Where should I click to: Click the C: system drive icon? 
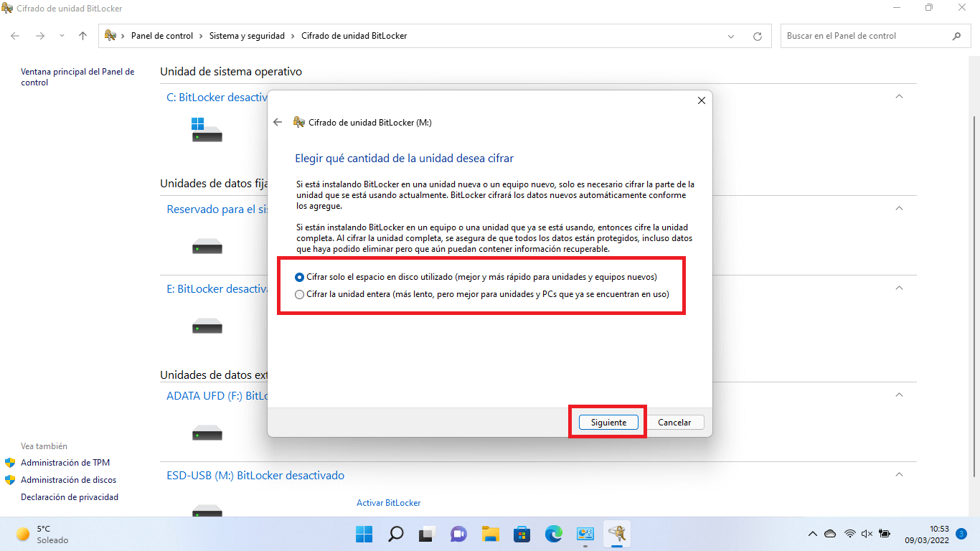click(207, 130)
